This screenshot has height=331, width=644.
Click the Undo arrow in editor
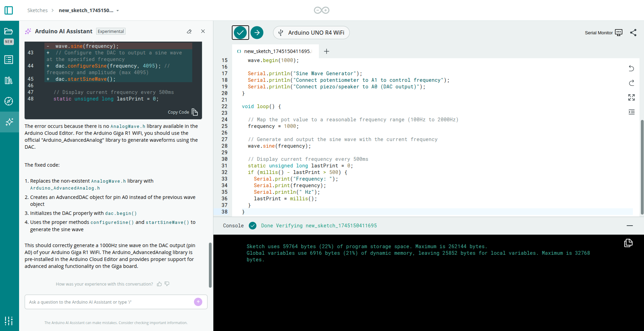pos(631,68)
